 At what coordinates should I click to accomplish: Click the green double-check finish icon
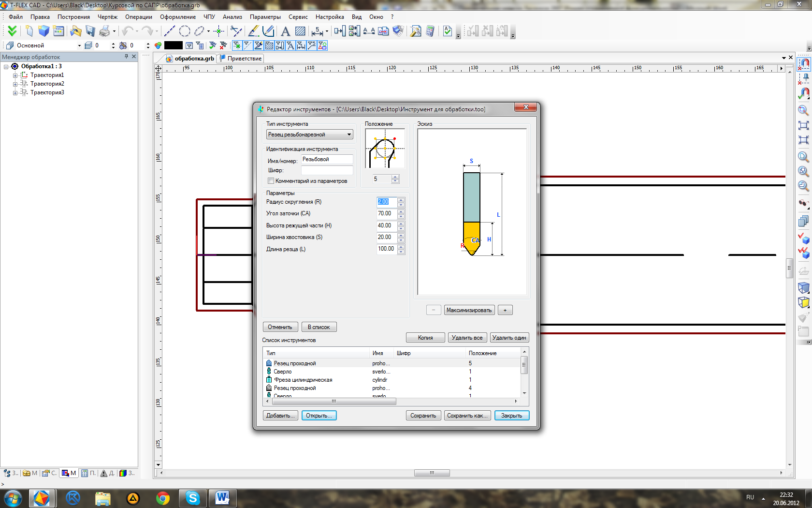click(x=12, y=31)
